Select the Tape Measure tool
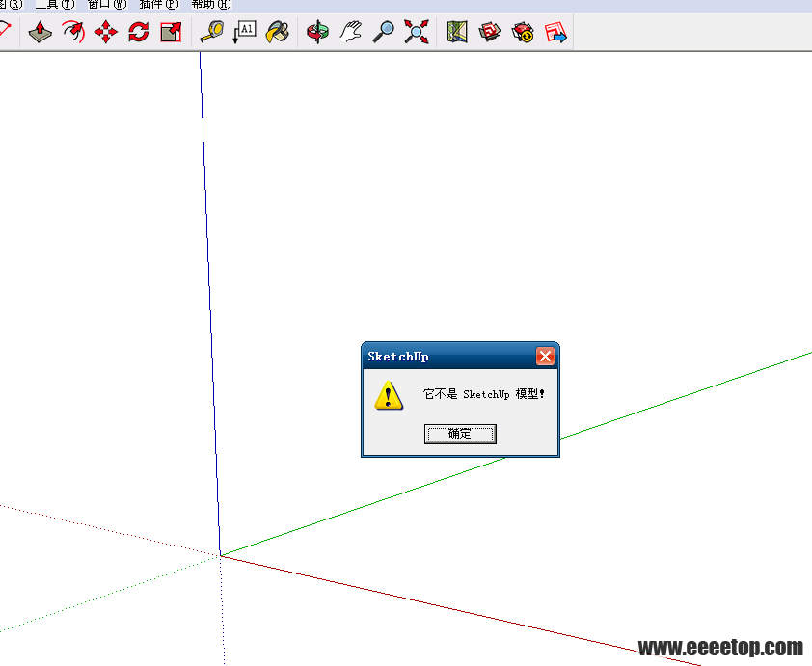The height and width of the screenshot is (666, 812). point(211,32)
